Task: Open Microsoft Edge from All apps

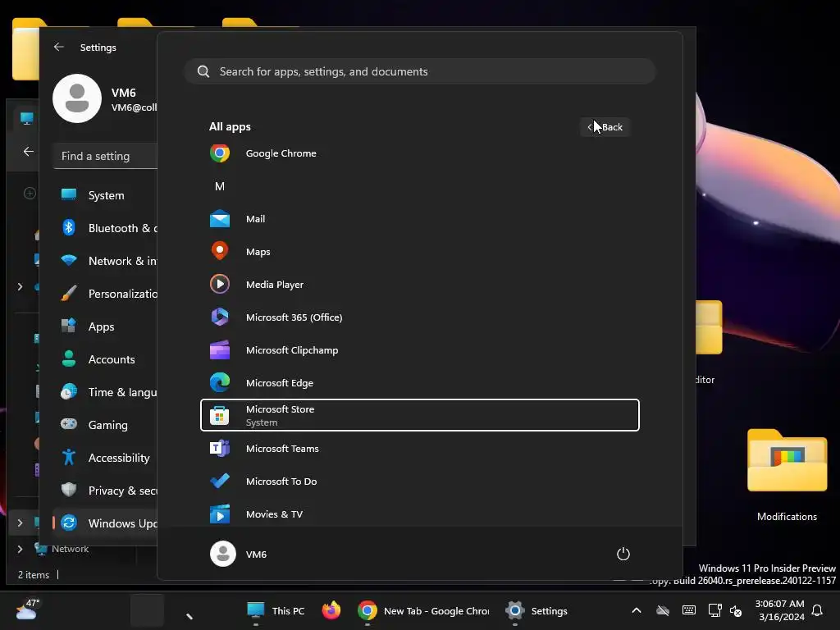Action: 419,382
